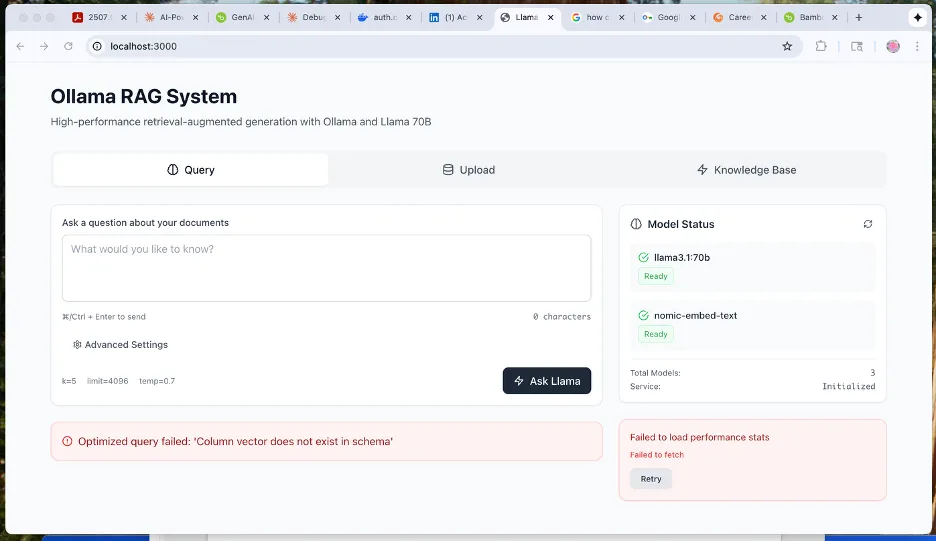Image resolution: width=936 pixels, height=542 pixels.
Task: Open a new browser tab
Action: [858, 17]
